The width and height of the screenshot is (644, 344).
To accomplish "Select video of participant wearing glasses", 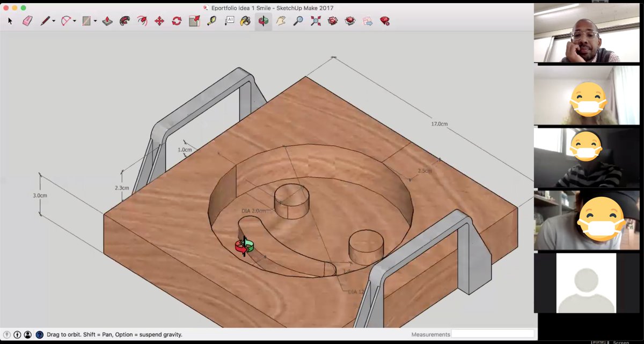I will 587,34.
